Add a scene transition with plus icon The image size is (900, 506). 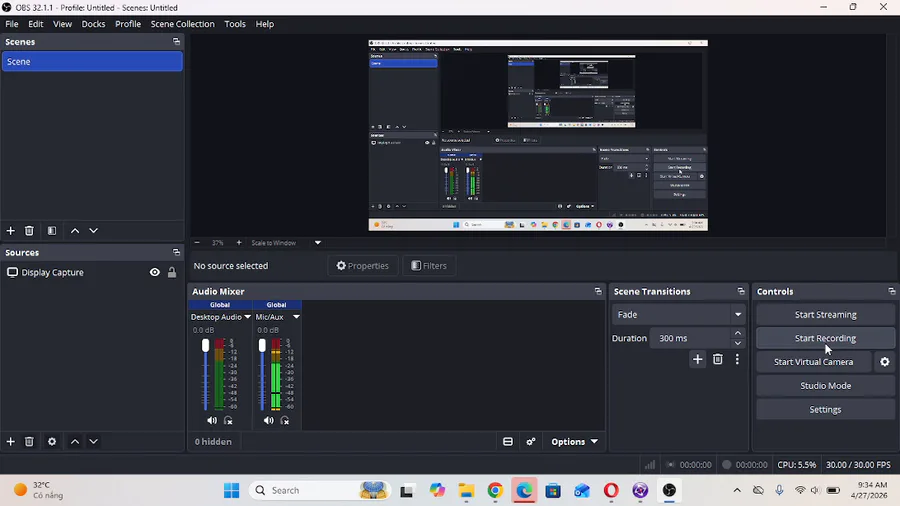click(x=697, y=359)
